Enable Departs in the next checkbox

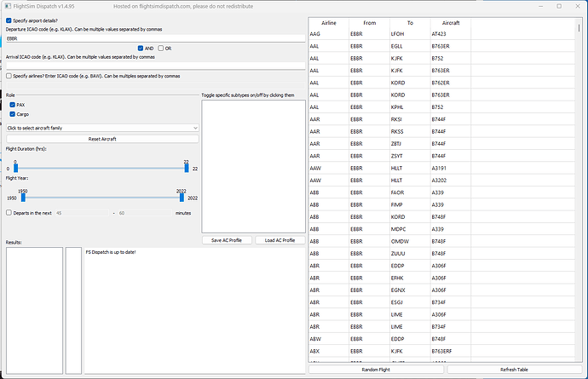click(9, 213)
